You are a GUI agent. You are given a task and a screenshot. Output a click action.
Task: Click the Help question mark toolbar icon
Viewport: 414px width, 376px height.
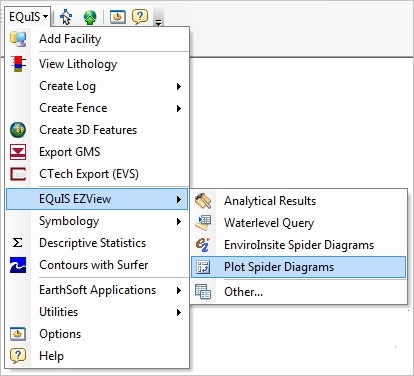(140, 17)
